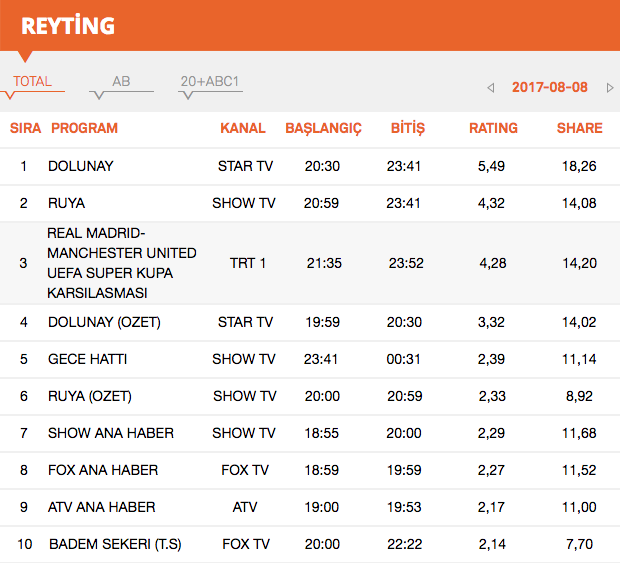620x563 pixels.
Task: Switch to the AB ratings tab
Action: [x=121, y=82]
